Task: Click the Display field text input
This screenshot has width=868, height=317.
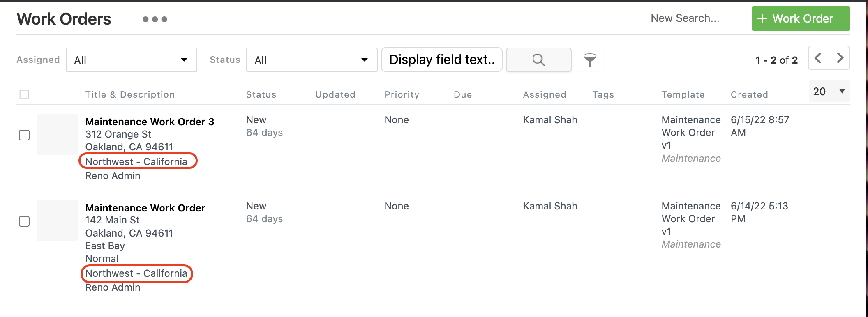Action: coord(441,60)
